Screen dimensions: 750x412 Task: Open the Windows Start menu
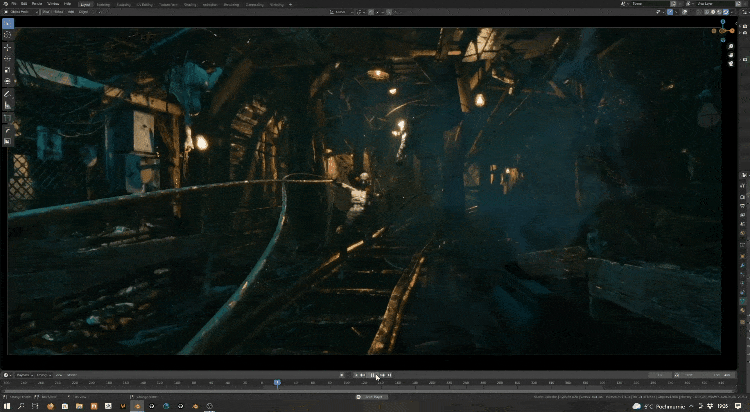7,406
